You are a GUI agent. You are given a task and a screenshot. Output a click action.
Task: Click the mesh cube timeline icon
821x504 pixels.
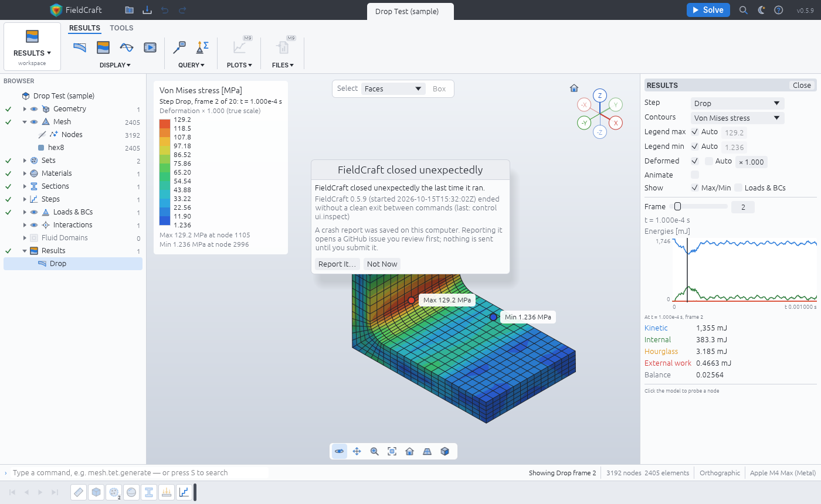click(x=97, y=492)
